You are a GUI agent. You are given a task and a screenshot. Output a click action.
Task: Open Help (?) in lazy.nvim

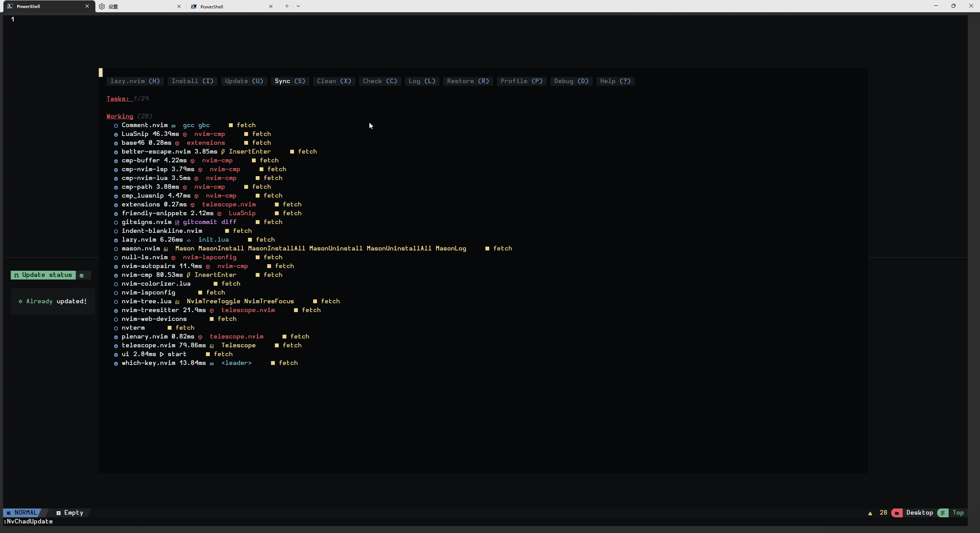coord(616,81)
